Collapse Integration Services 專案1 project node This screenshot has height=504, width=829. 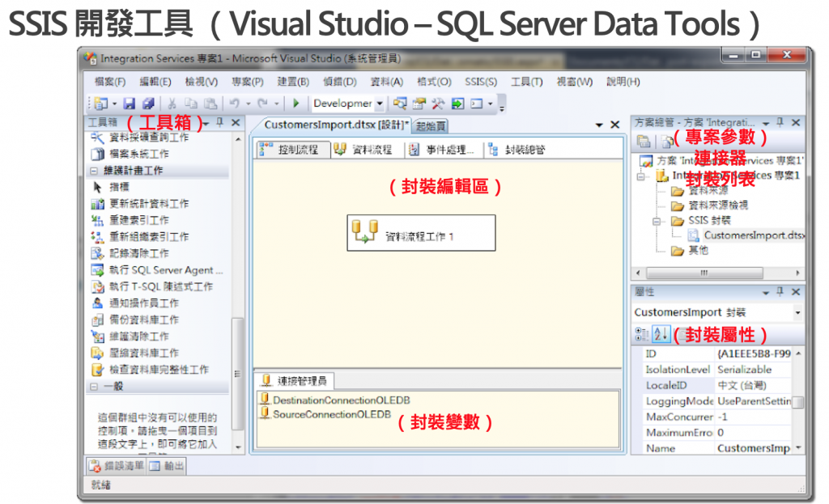click(641, 176)
